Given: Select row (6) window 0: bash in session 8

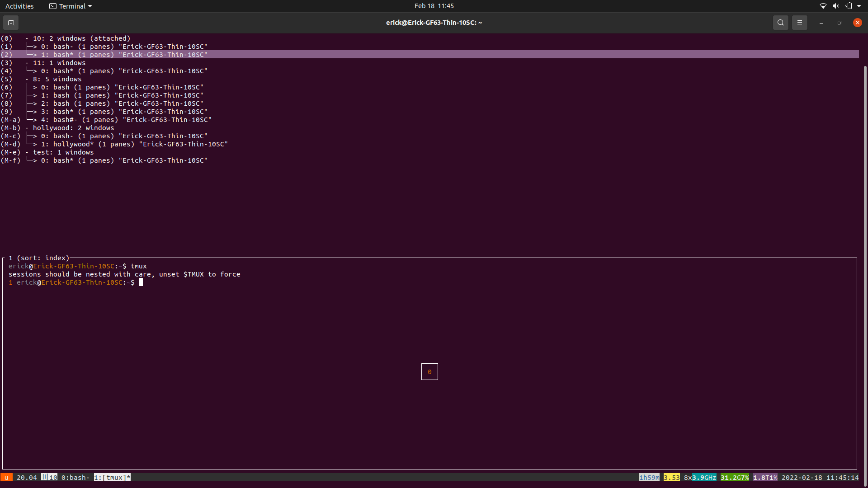Looking at the screenshot, I should tap(429, 87).
